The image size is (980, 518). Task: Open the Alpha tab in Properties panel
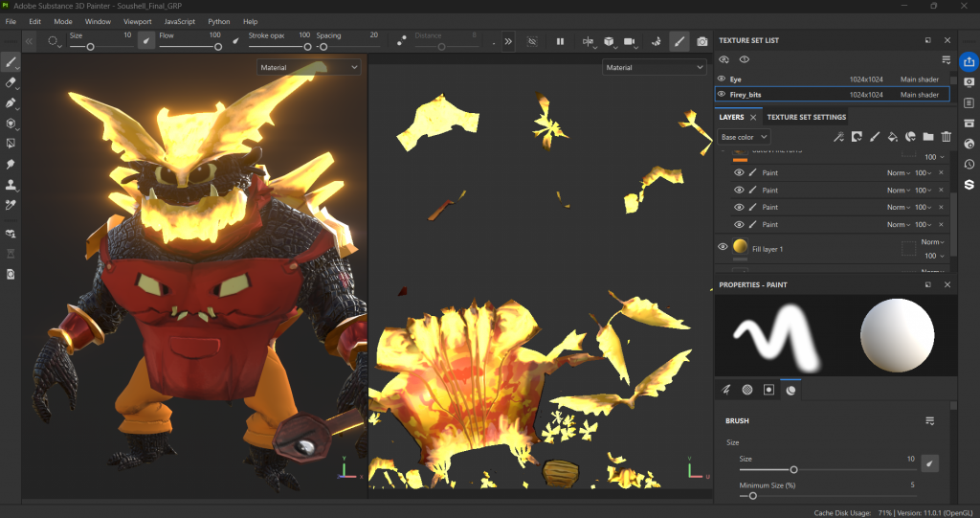click(x=747, y=390)
